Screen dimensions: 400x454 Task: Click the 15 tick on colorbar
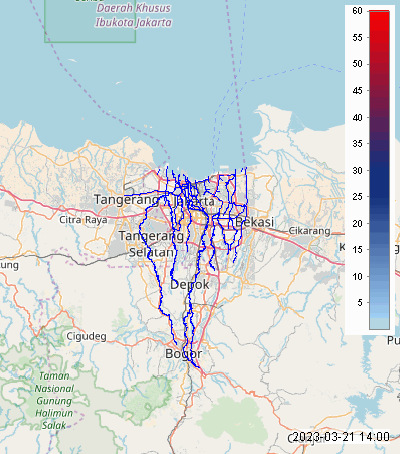(x=357, y=250)
